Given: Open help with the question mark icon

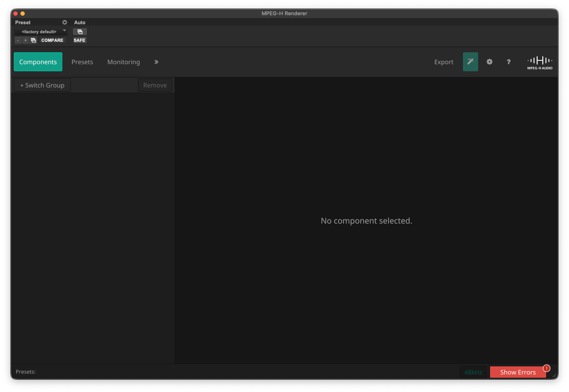Looking at the screenshot, I should (509, 62).
